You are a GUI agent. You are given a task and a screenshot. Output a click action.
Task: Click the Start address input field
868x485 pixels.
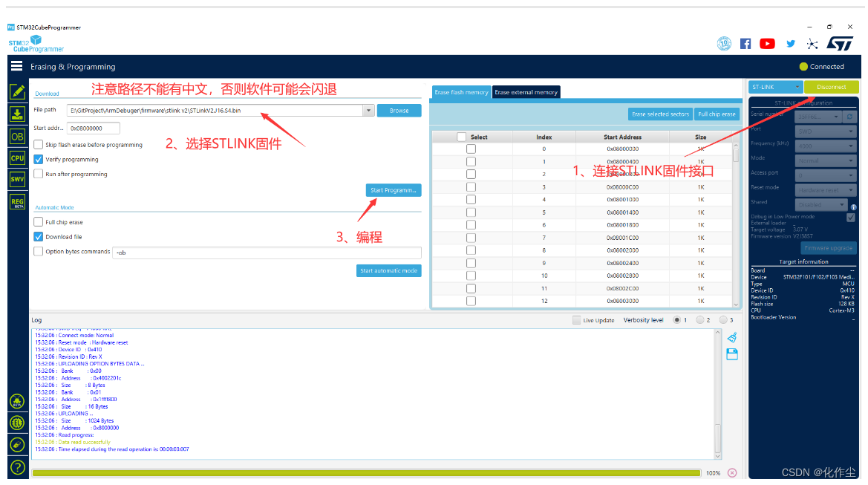[x=93, y=128]
